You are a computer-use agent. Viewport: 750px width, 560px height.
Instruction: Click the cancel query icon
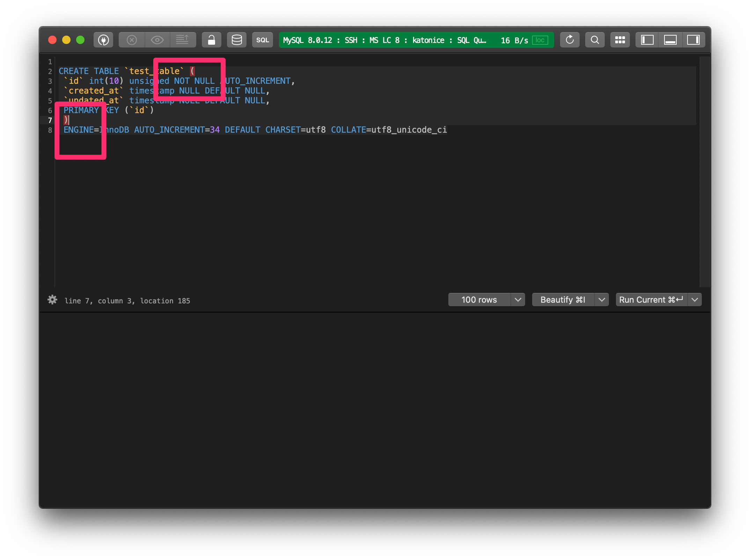point(132,39)
